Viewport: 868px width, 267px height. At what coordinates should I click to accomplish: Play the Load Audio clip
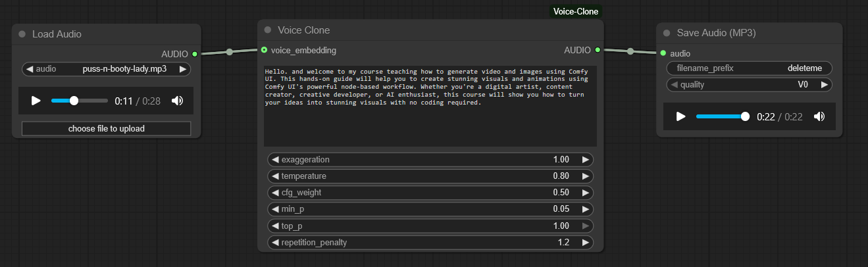pos(36,101)
